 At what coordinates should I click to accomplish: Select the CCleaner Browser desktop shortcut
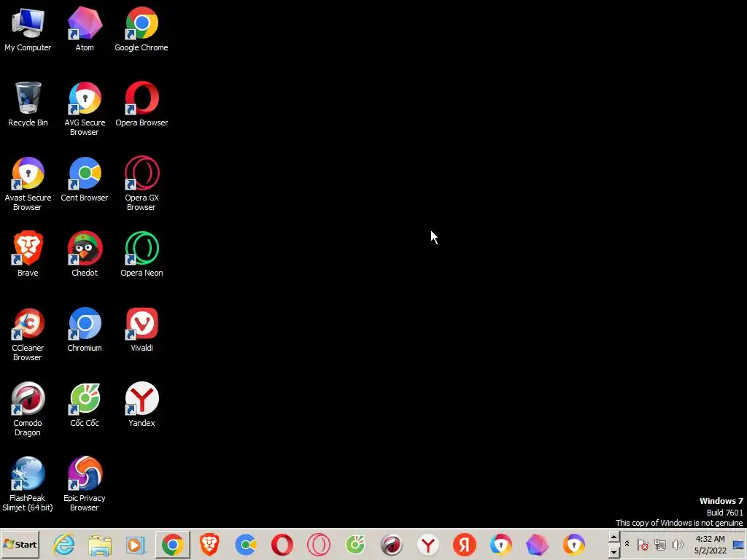pyautogui.click(x=28, y=334)
